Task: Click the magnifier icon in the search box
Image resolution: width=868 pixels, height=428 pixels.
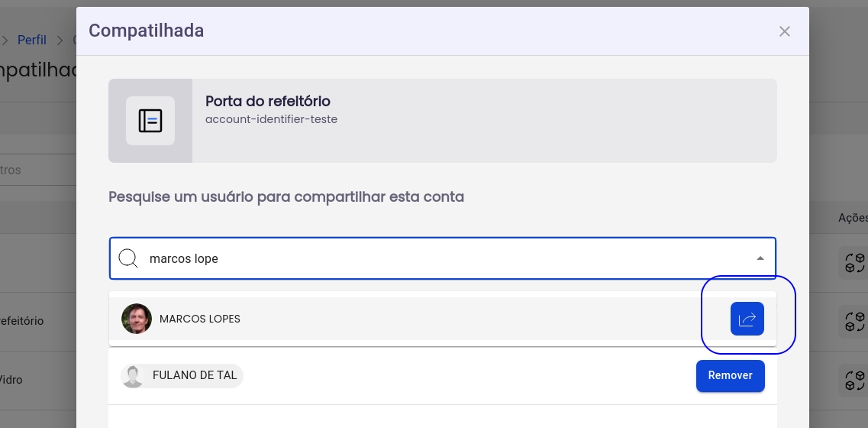Action: [128, 258]
